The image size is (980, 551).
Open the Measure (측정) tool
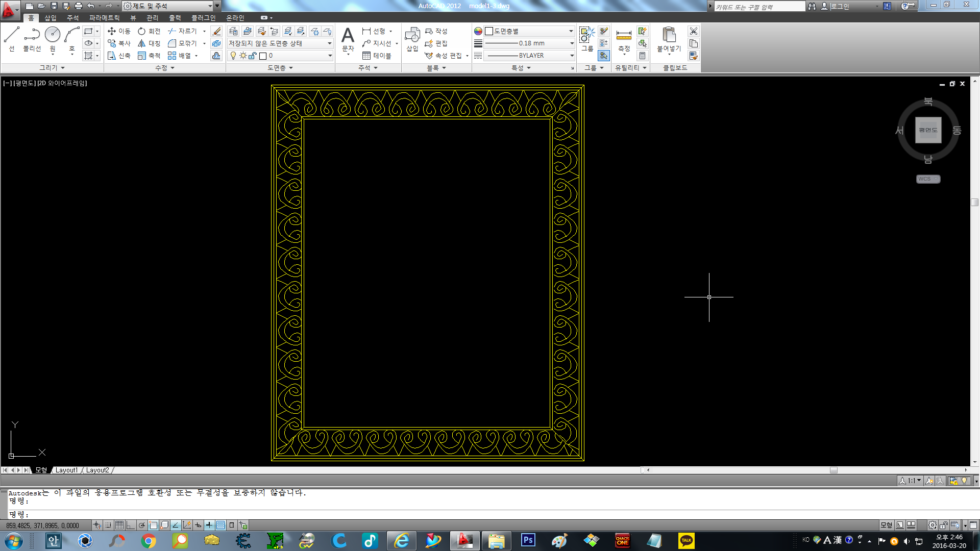point(624,37)
